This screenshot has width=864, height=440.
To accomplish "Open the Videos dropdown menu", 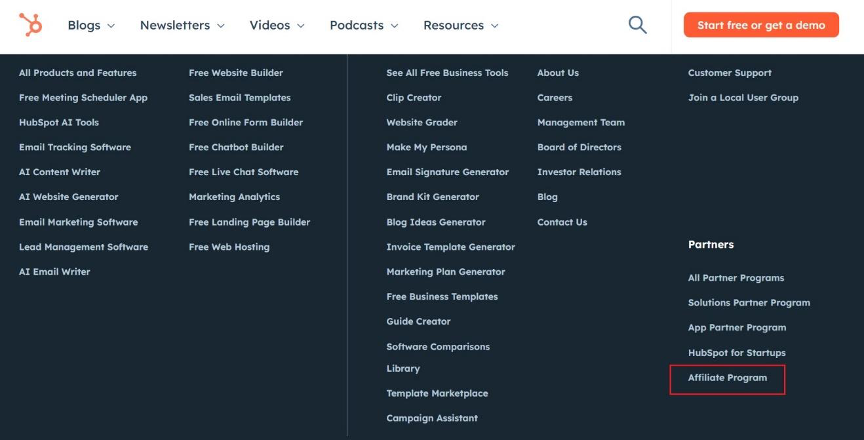I will click(277, 25).
